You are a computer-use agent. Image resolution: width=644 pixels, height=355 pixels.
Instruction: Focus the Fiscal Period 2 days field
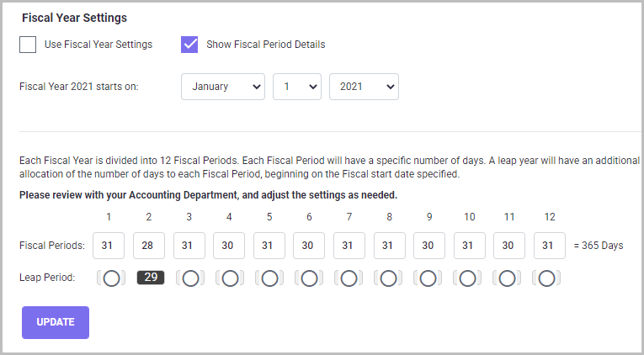(149, 246)
